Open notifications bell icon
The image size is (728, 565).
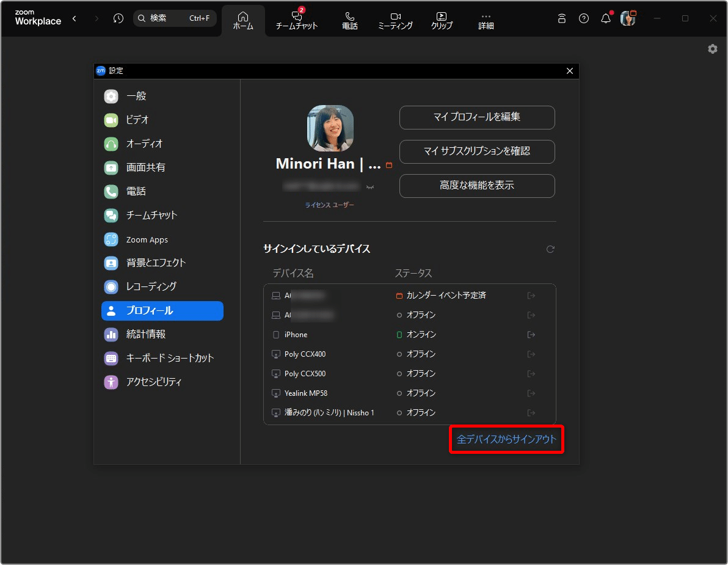click(x=605, y=18)
